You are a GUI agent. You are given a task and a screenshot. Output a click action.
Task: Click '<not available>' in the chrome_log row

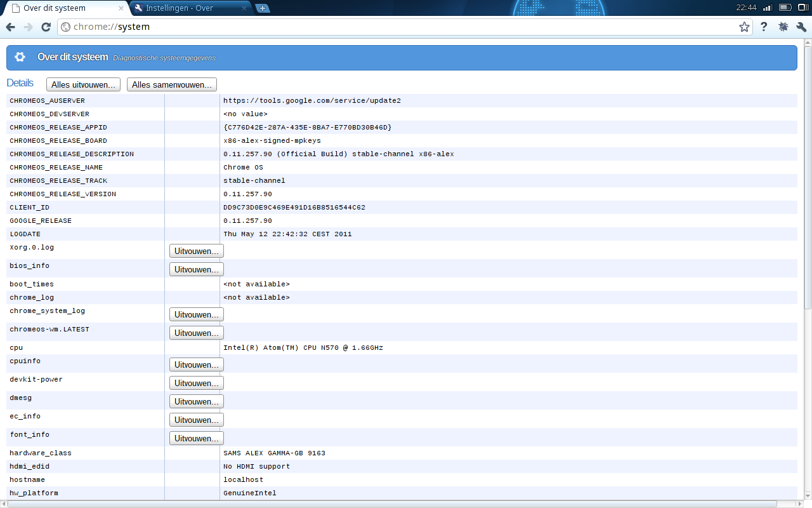[256, 297]
